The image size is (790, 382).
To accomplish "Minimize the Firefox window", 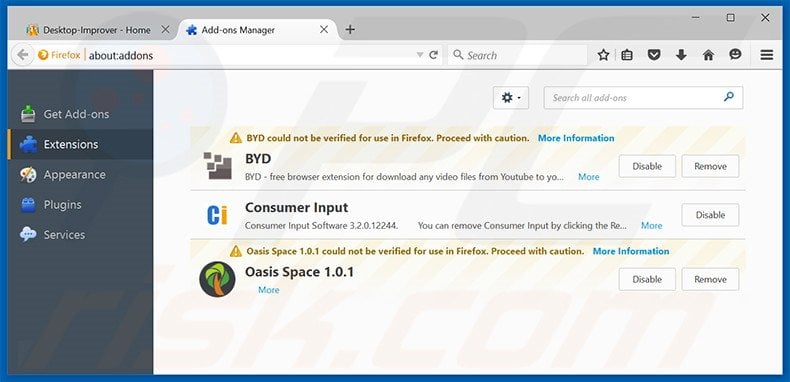I will point(696,18).
